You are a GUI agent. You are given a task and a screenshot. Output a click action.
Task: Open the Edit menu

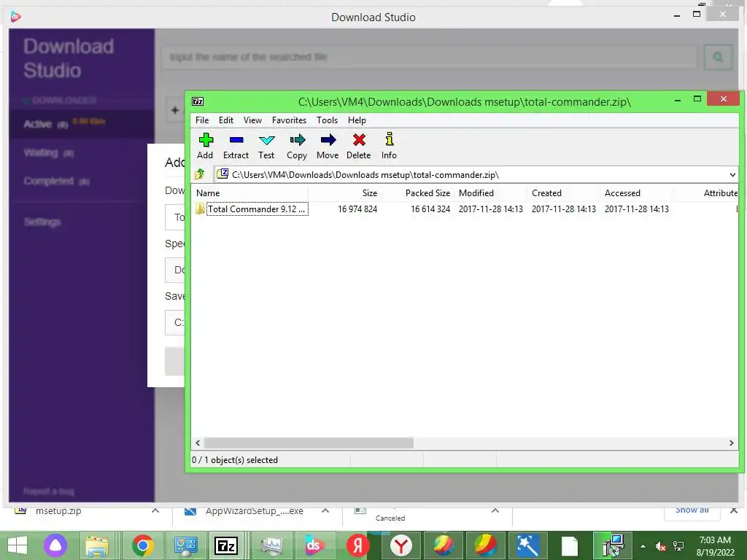pyautogui.click(x=226, y=120)
